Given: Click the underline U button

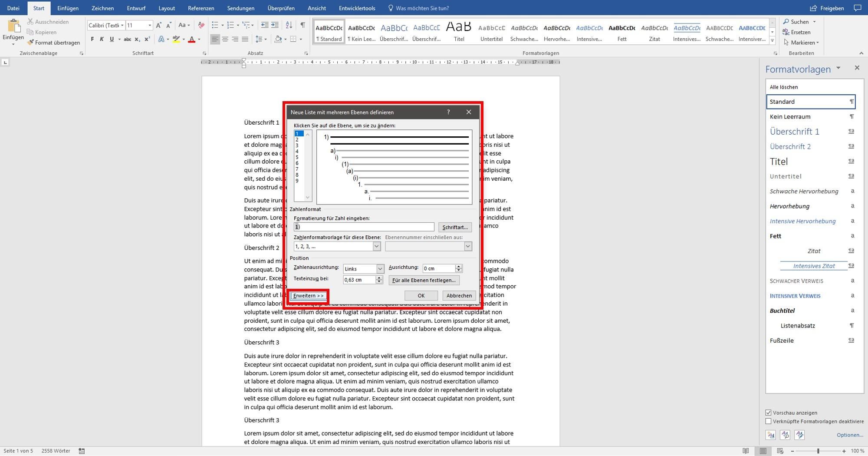Looking at the screenshot, I should click(112, 39).
